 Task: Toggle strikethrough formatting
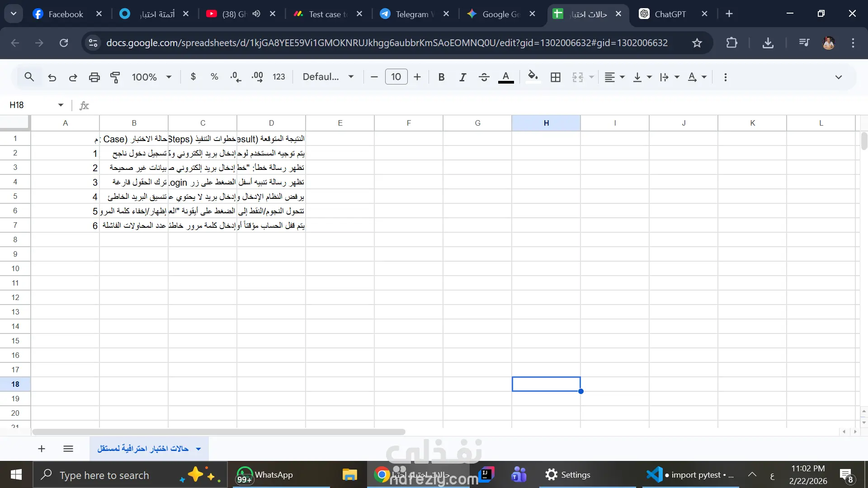tap(484, 77)
